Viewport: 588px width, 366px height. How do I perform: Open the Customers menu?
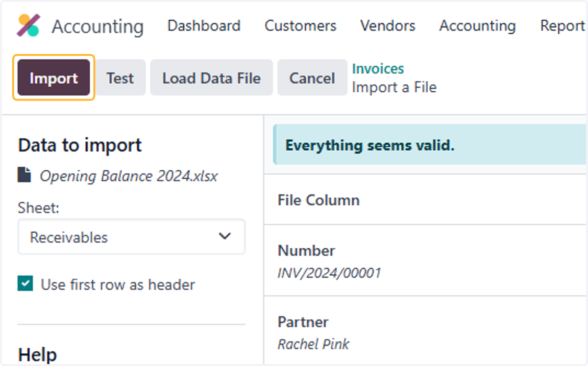300,26
